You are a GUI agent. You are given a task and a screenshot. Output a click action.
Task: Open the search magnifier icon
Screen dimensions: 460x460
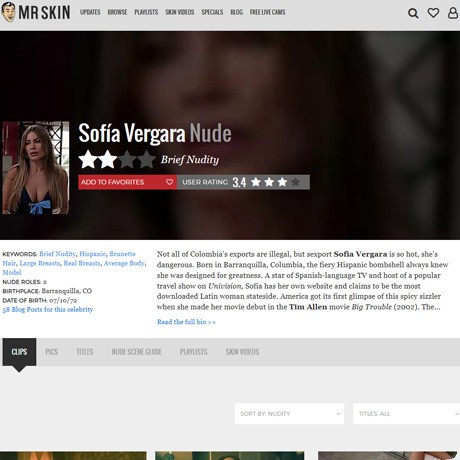(413, 13)
